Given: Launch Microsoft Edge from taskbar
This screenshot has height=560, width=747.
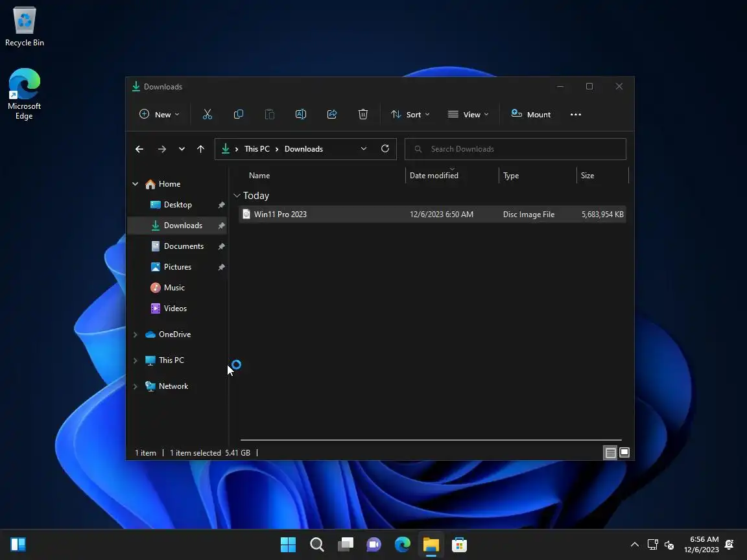Looking at the screenshot, I should 403,544.
